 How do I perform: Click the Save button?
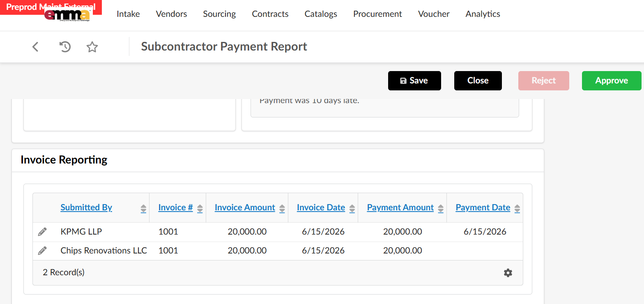pyautogui.click(x=414, y=81)
